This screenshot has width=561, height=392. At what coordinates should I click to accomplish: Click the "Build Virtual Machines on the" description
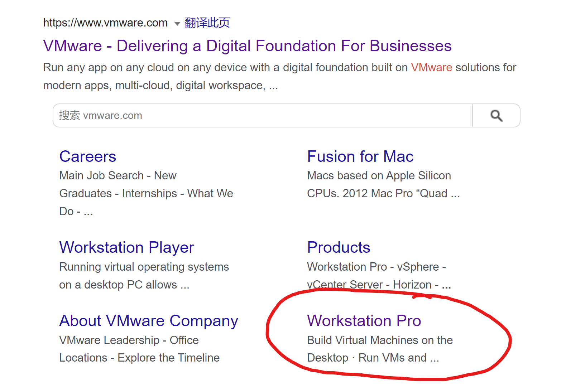tap(380, 340)
